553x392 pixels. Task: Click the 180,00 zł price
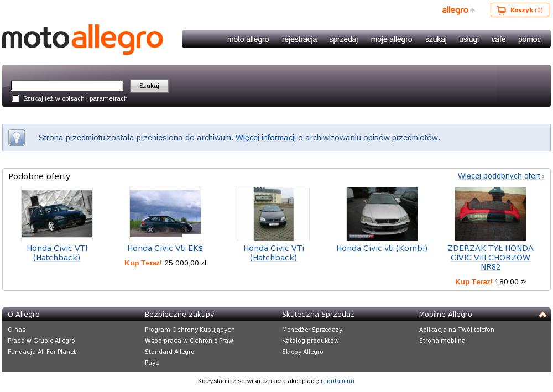pos(510,282)
